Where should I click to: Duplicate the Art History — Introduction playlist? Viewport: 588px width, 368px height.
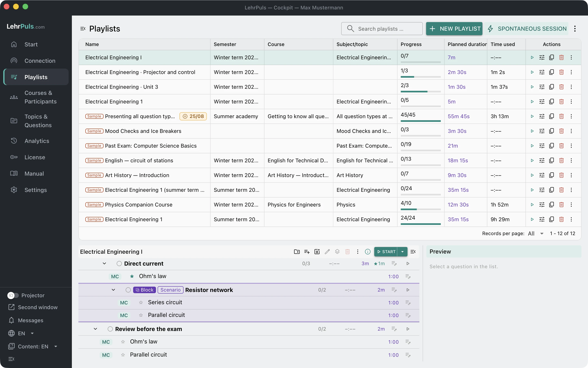point(551,175)
